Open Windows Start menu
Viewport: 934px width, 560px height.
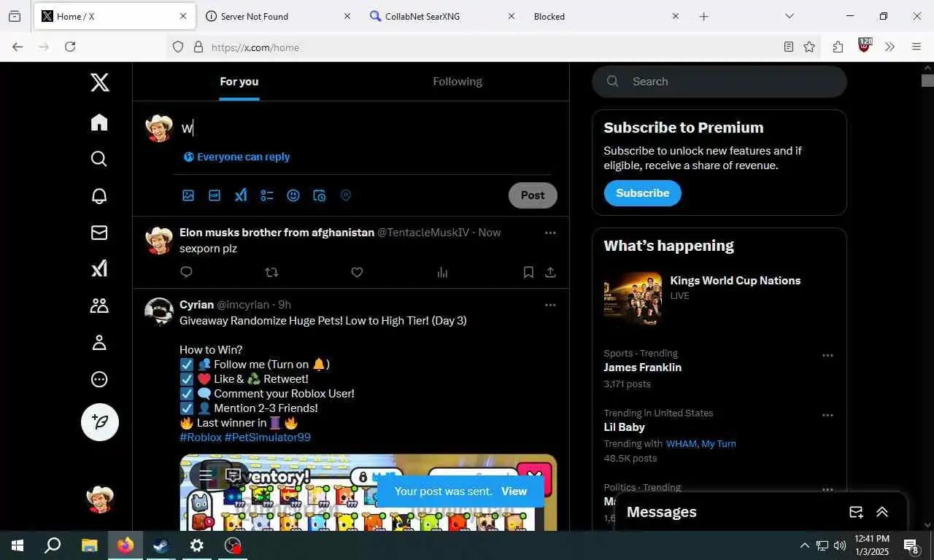pyautogui.click(x=18, y=545)
